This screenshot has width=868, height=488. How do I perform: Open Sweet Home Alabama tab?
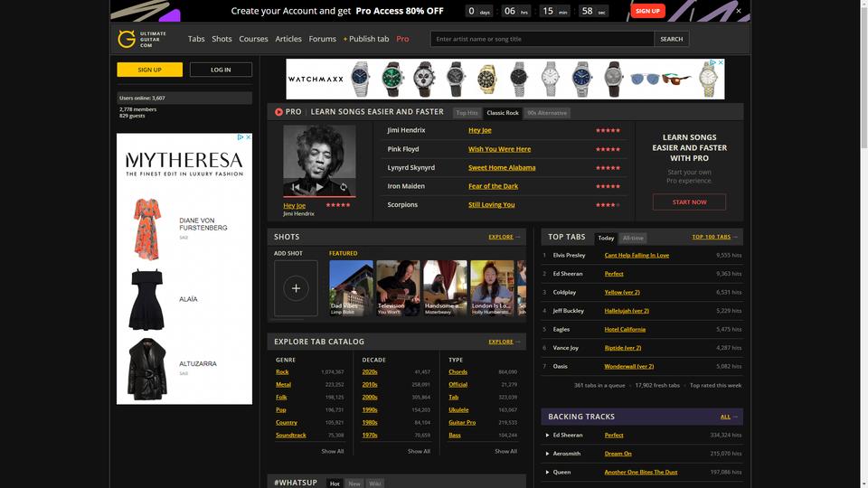pyautogui.click(x=502, y=168)
